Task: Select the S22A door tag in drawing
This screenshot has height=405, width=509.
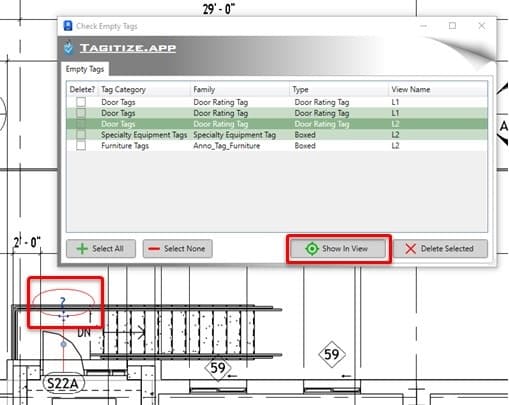Action: pyautogui.click(x=63, y=384)
